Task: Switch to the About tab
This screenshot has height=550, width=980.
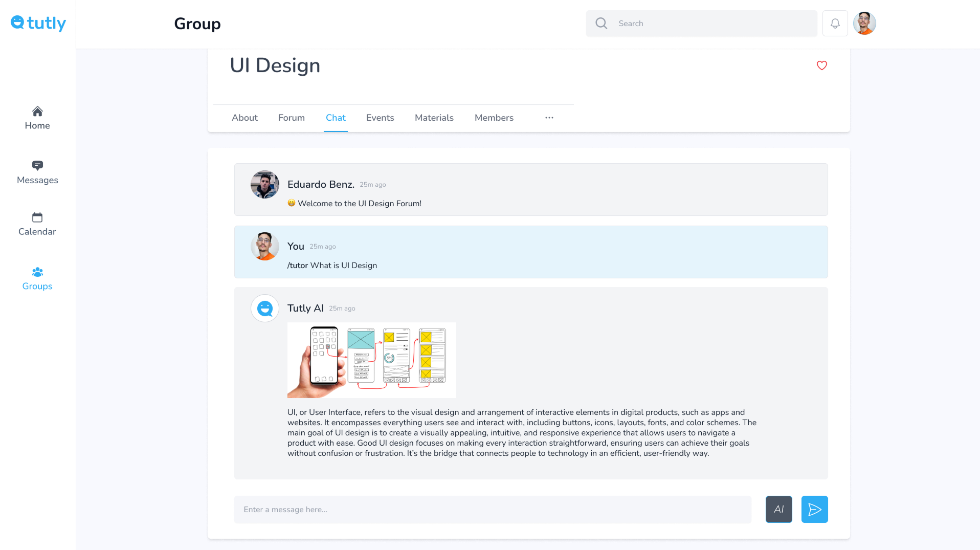Action: click(x=244, y=118)
